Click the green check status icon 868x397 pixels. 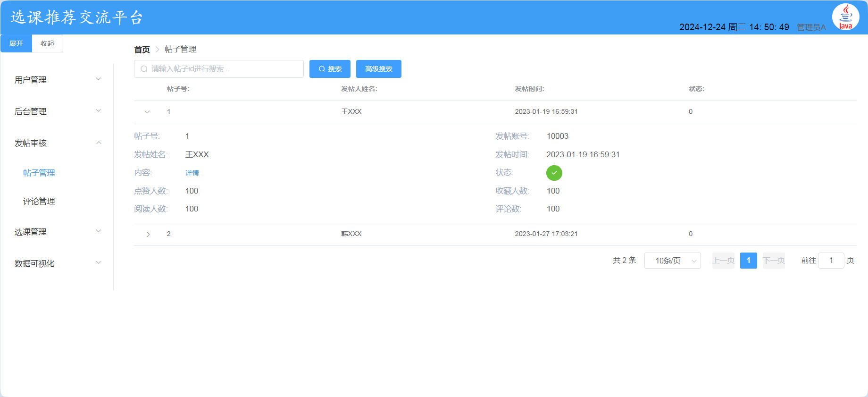554,173
